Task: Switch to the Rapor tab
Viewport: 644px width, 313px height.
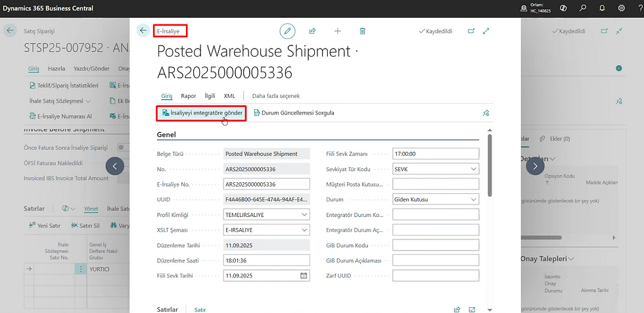Action: [x=189, y=96]
